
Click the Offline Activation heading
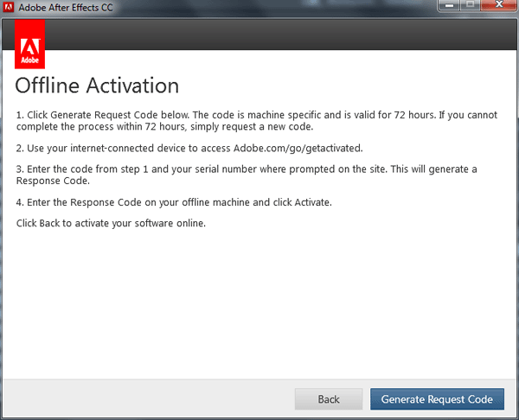click(x=98, y=86)
